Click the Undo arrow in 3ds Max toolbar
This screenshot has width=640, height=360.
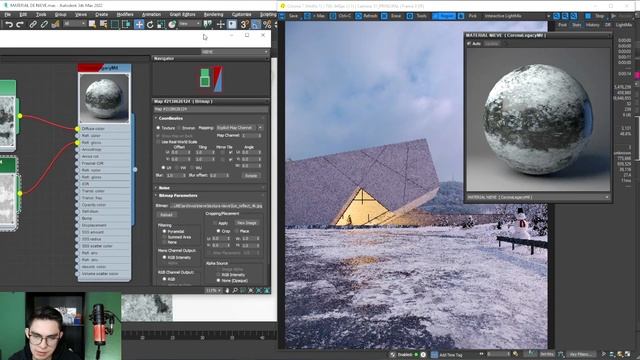(9, 24)
